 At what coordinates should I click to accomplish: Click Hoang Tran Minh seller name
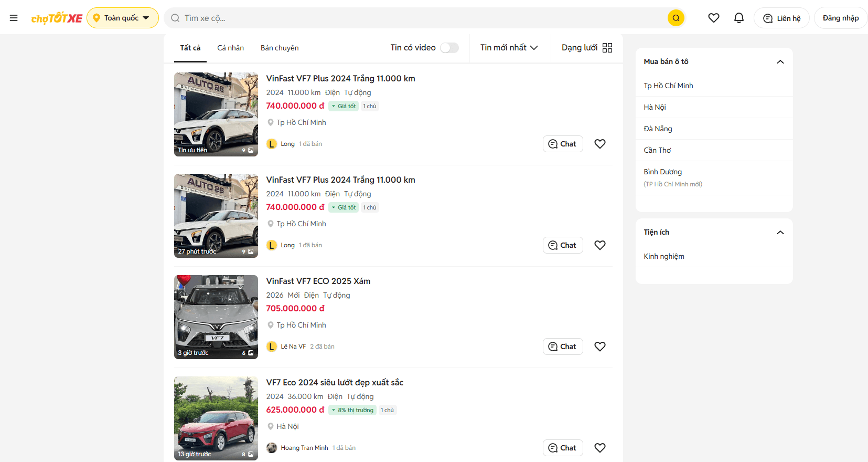click(x=304, y=448)
